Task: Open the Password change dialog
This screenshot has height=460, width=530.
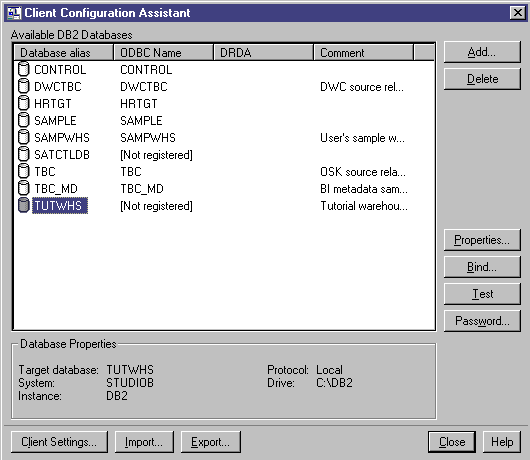Action: coord(482,321)
